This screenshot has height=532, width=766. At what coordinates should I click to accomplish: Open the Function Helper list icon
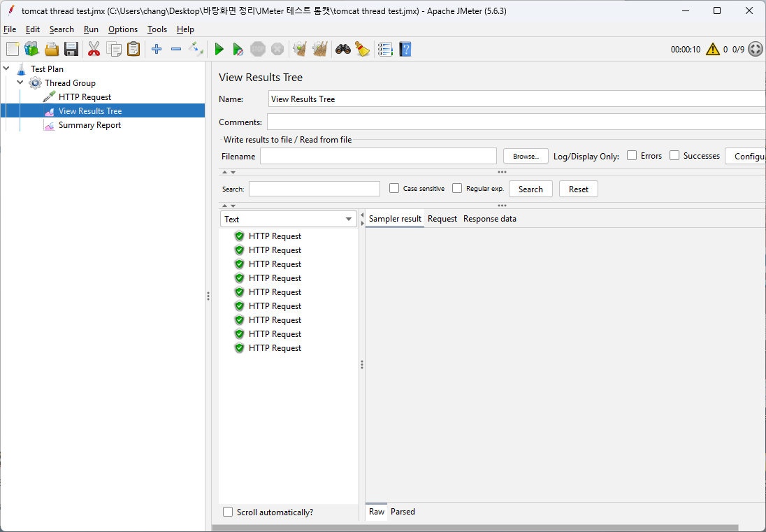click(385, 49)
